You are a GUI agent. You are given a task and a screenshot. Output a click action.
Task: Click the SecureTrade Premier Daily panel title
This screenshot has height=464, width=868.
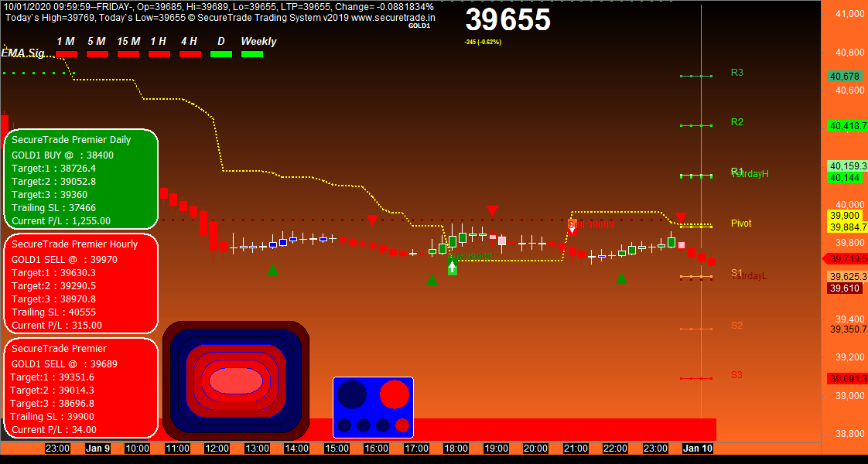(71, 139)
